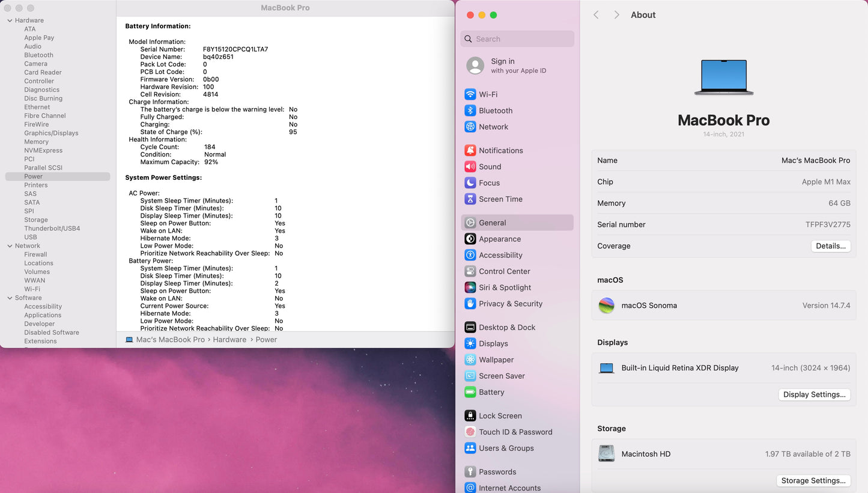Screen dimensions: 868x493
Task: Select the macOS Sonoma icon
Action: (606, 305)
